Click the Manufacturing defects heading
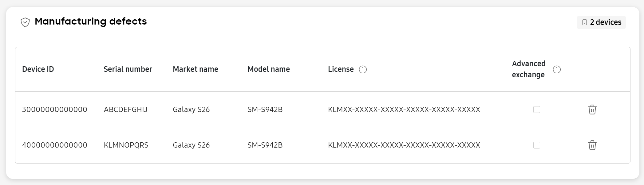 [91, 21]
